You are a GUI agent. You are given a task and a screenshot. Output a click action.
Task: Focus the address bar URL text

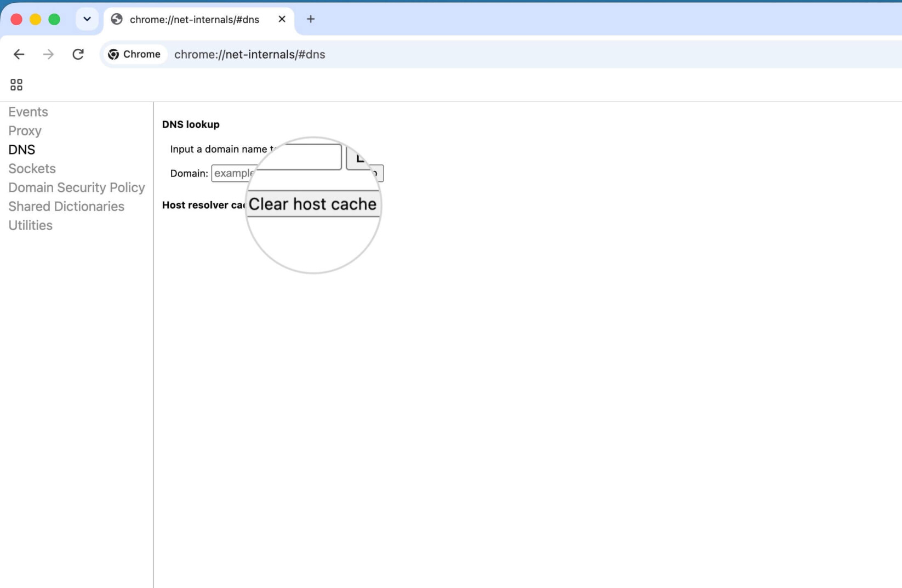point(249,54)
